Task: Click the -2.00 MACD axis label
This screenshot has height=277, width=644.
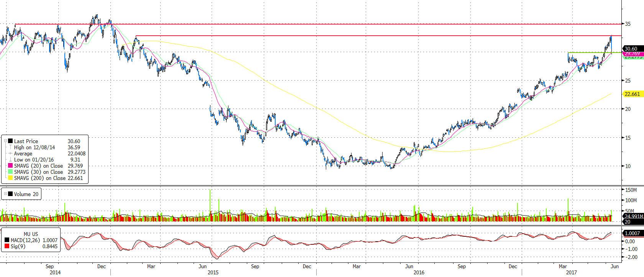Action: [x=631, y=257]
